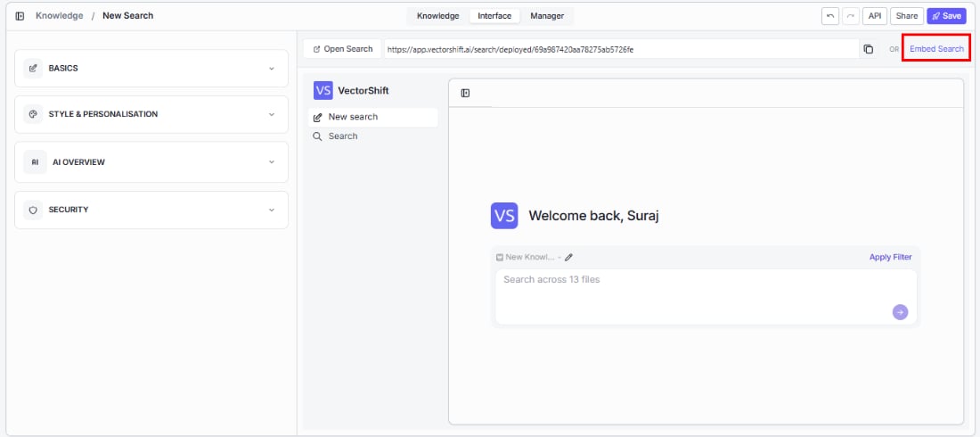980x437 pixels.
Task: Save the search with Save button
Action: pyautogui.click(x=946, y=16)
